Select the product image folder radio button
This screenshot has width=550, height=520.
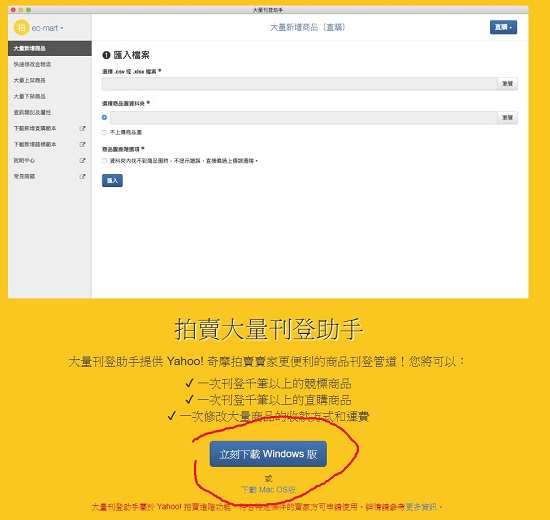pyautogui.click(x=104, y=118)
